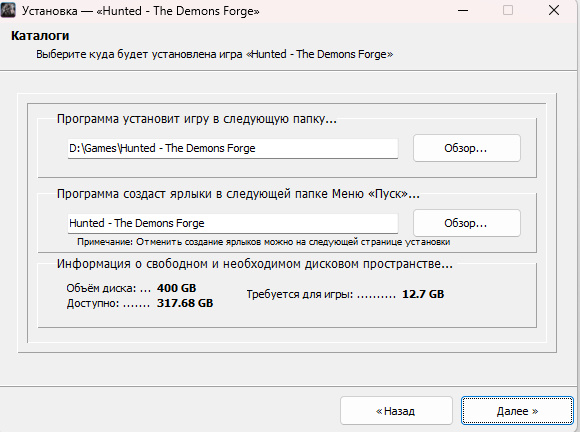Click the Объём диска 400 GB value
Image resolution: width=580 pixels, height=432 pixels.
pos(176,288)
